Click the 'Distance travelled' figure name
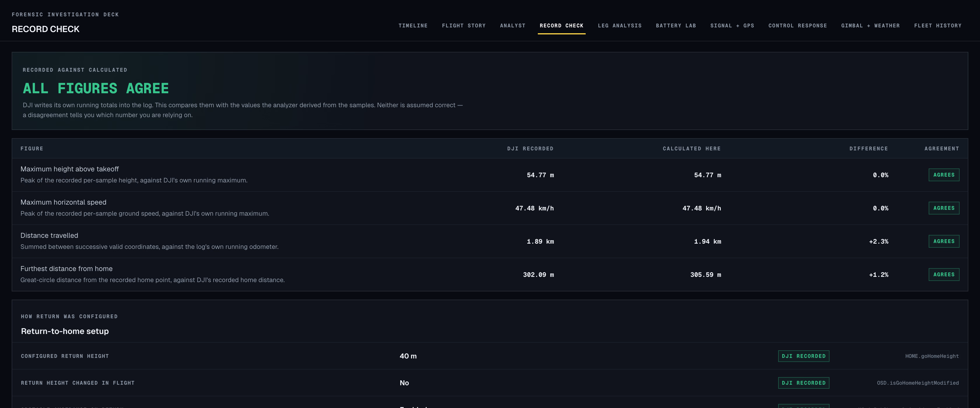 pyautogui.click(x=50, y=235)
